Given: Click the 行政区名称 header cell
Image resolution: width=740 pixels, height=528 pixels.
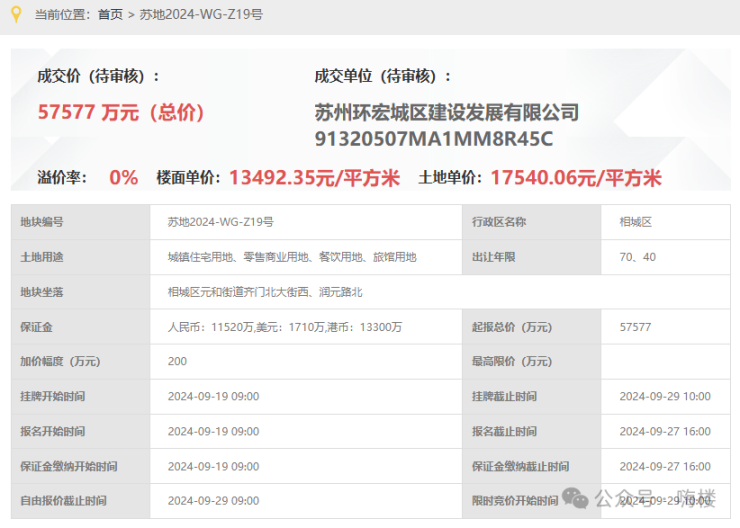Looking at the screenshot, I should coord(531,222).
